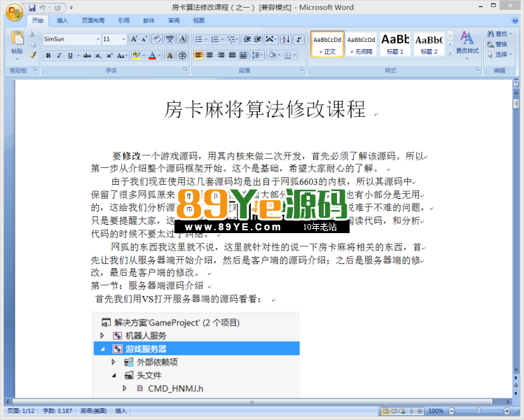
Task: Open numbered list style dropdown arrow
Action: 223,39
